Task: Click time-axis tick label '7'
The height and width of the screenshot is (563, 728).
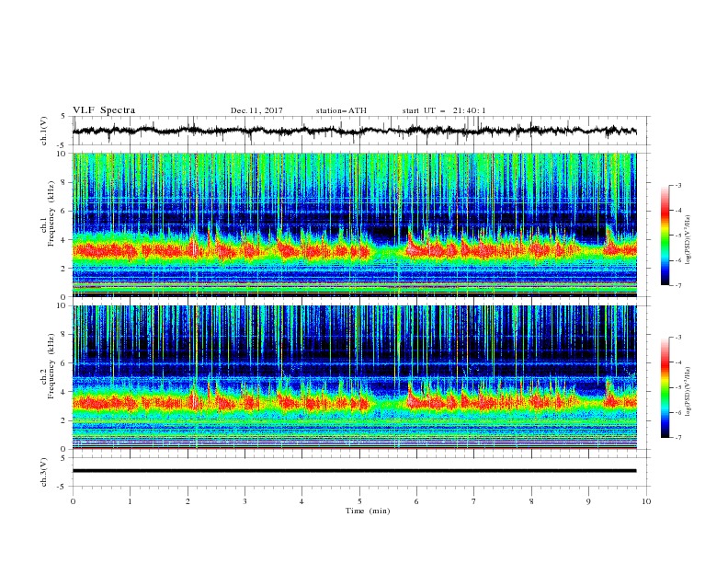Action: pyautogui.click(x=474, y=501)
